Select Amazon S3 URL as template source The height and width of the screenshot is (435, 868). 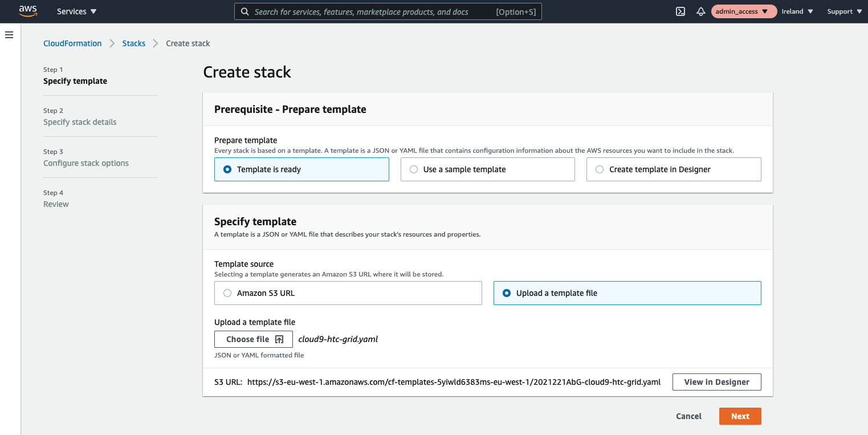point(228,293)
